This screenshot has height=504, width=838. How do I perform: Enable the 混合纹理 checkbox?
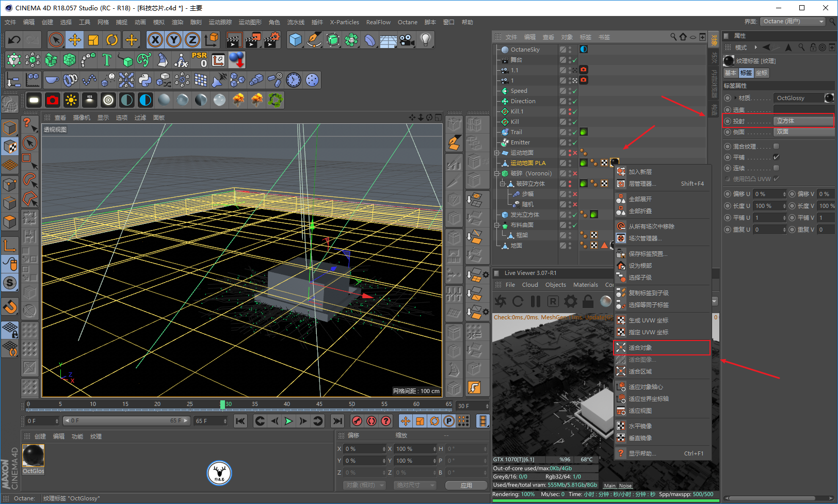click(776, 147)
